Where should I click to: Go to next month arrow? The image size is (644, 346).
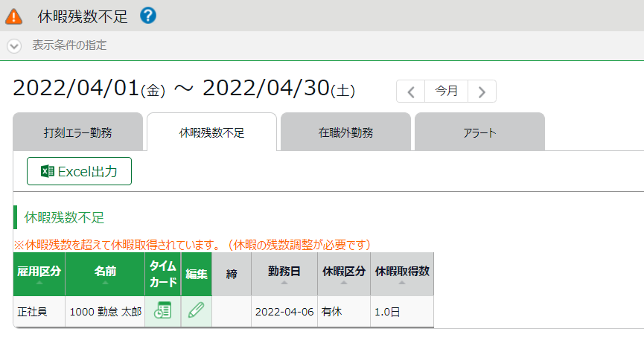click(482, 92)
